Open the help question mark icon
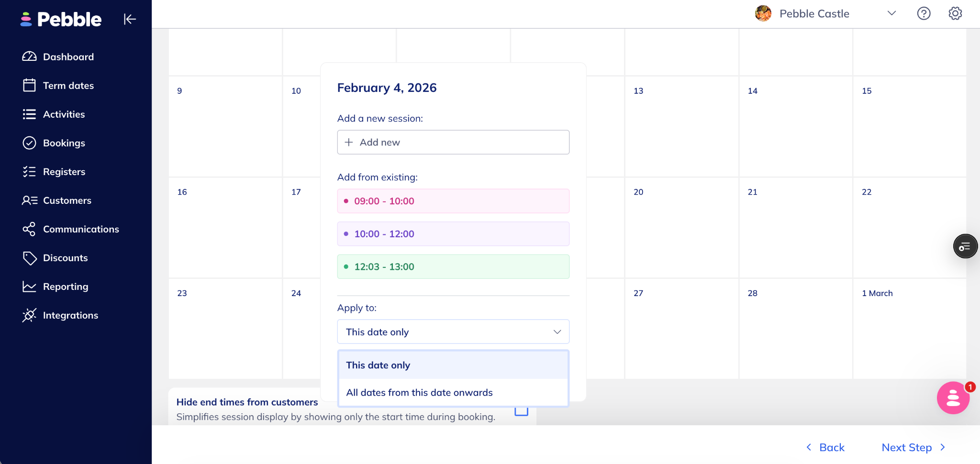Viewport: 980px width, 464px height. pos(924,13)
